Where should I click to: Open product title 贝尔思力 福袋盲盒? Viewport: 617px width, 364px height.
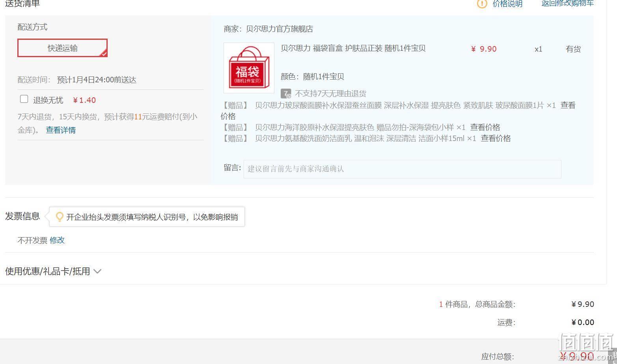tap(353, 48)
